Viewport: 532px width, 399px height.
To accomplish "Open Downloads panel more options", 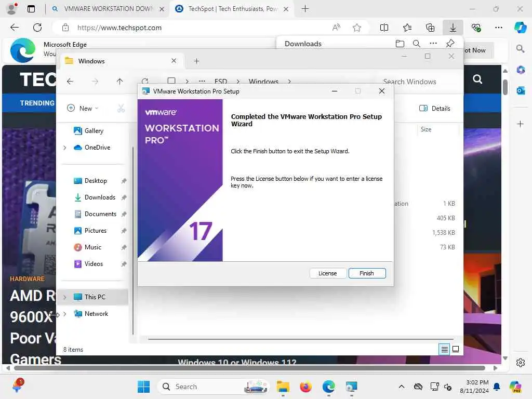I will point(433,44).
